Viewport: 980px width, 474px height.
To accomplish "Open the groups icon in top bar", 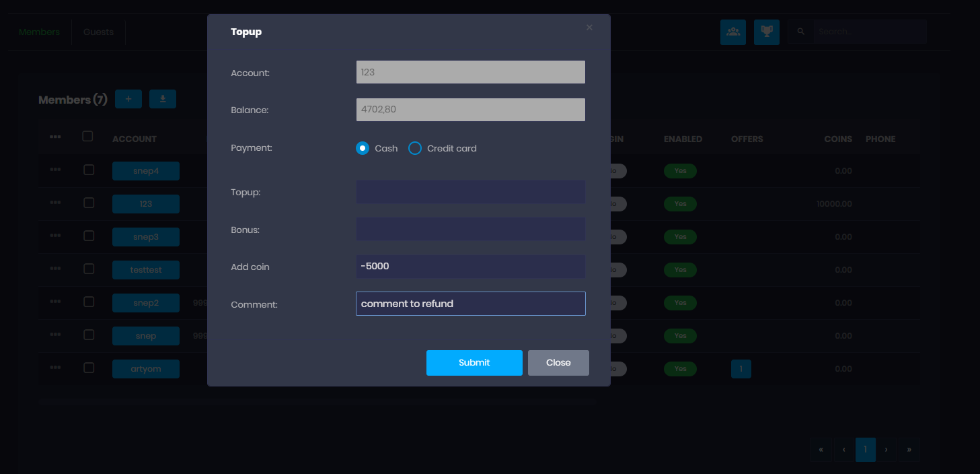I will (732, 32).
